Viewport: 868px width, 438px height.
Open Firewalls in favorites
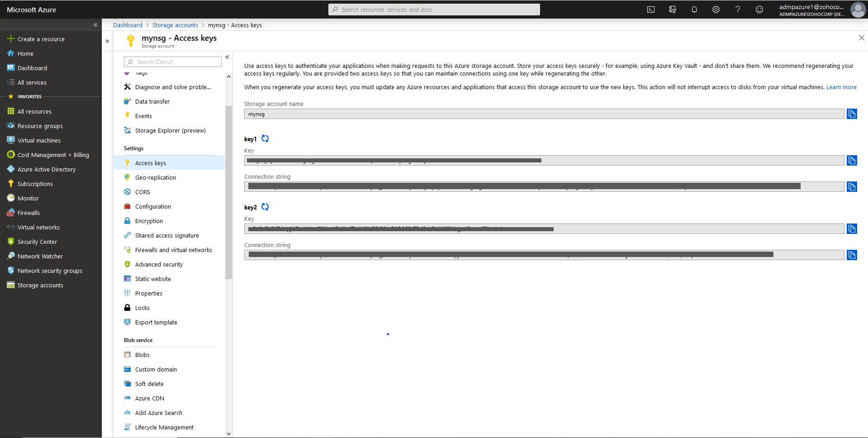click(51, 213)
